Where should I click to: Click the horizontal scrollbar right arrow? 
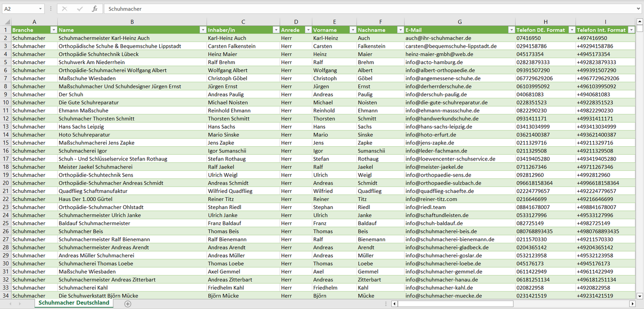pyautogui.click(x=632, y=304)
